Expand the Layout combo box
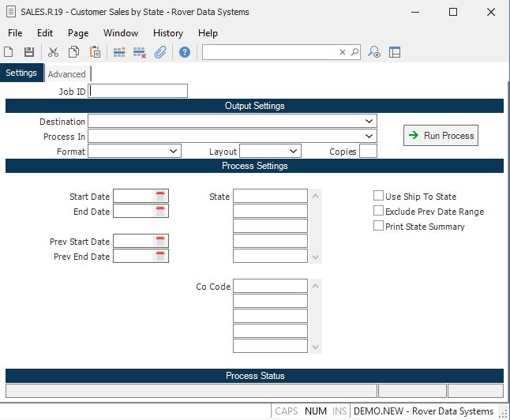 (294, 151)
